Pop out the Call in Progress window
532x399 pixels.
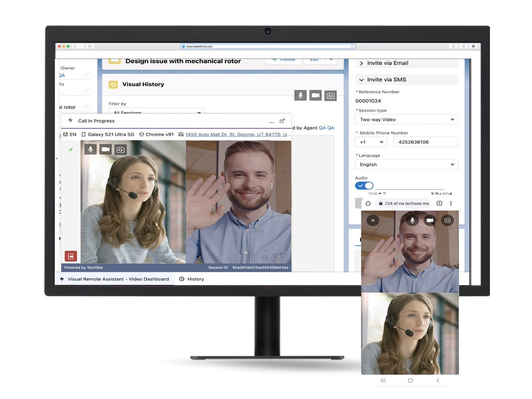click(282, 121)
